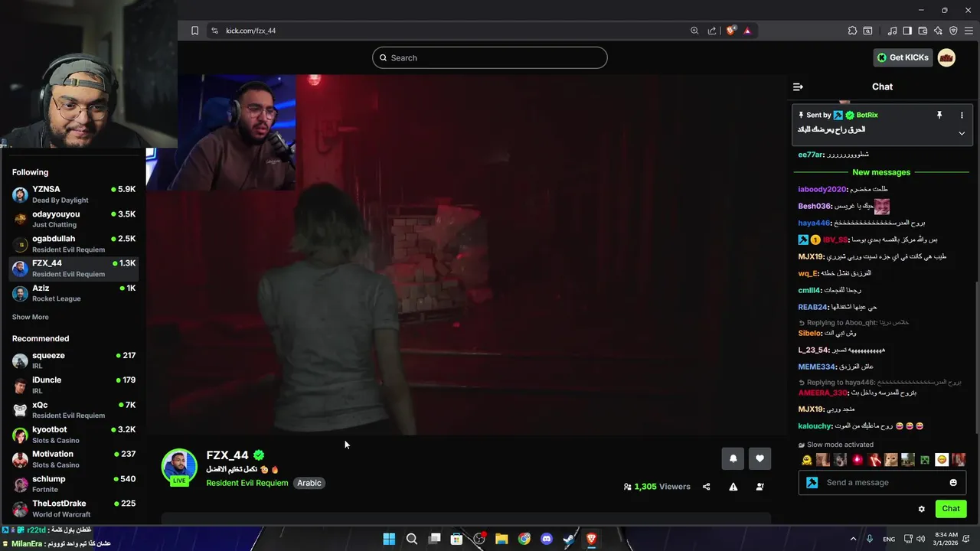Open ogabdullah channel in Following
Screen dimensions: 980x551
pyautogui.click(x=73, y=243)
